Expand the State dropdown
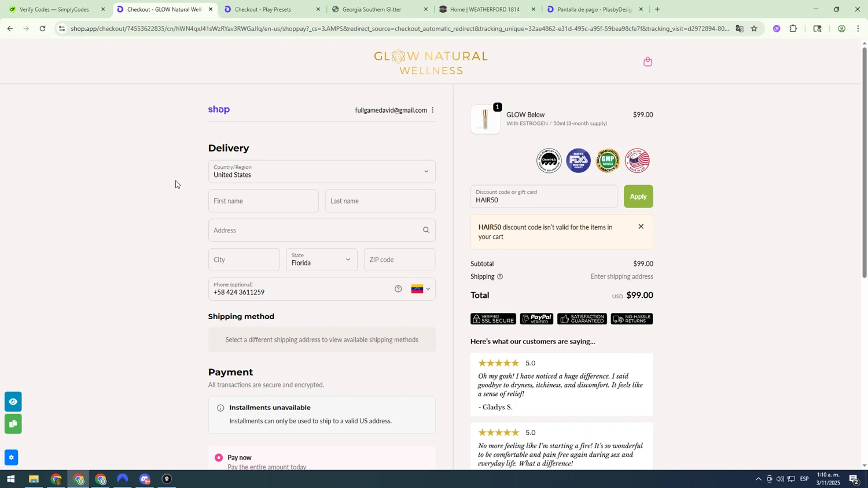868x488 pixels. (322, 260)
